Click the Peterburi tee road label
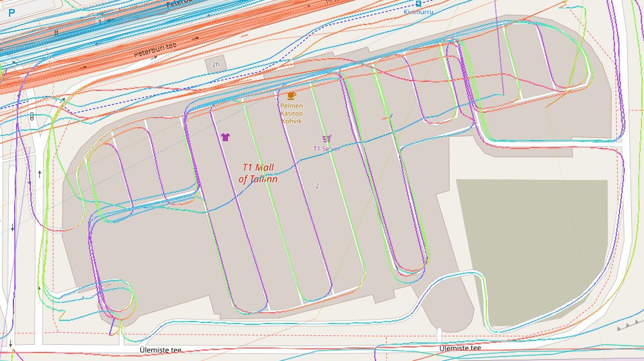This screenshot has width=644, height=361. pos(156,50)
